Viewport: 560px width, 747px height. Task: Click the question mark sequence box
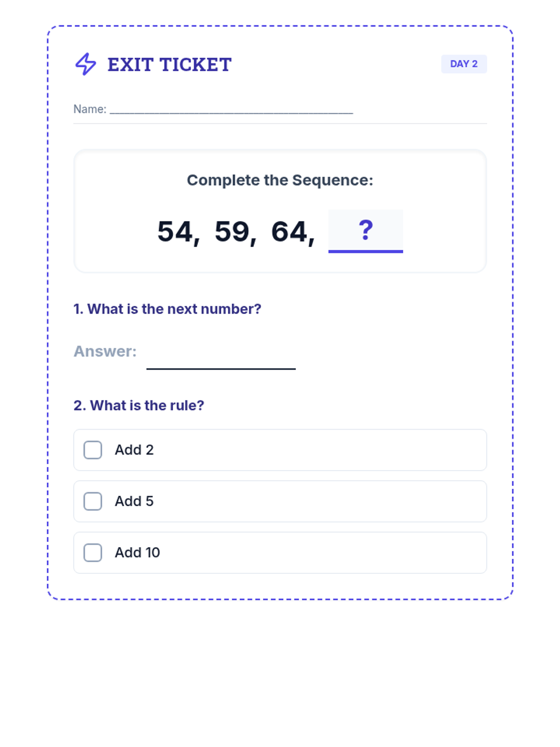pos(366,231)
